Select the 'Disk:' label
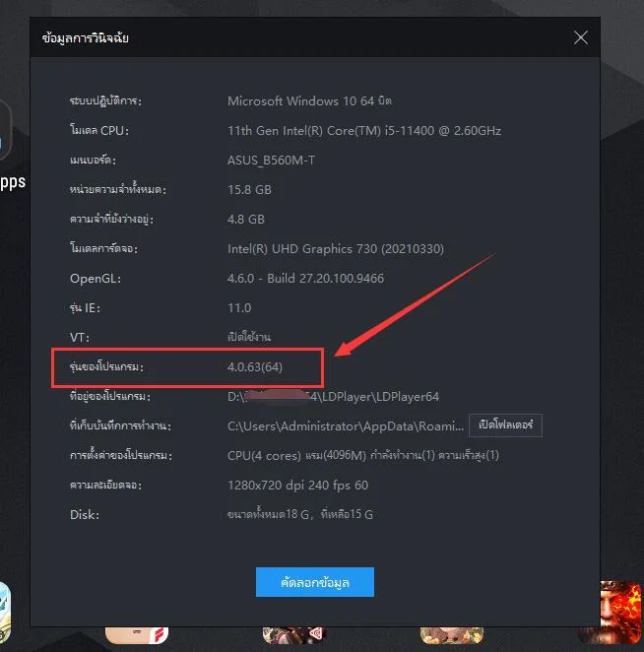This screenshot has height=652, width=644. click(x=85, y=515)
